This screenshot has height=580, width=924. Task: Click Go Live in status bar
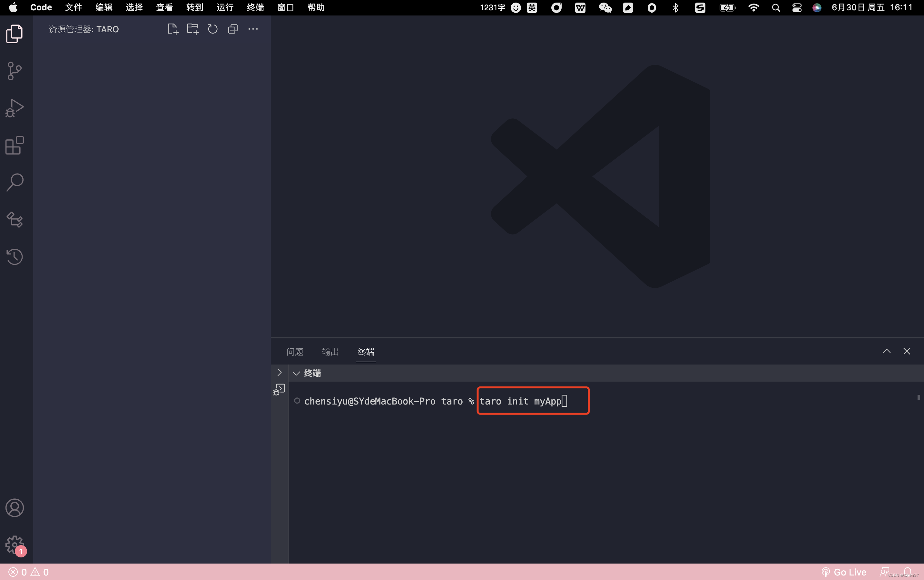coord(844,572)
